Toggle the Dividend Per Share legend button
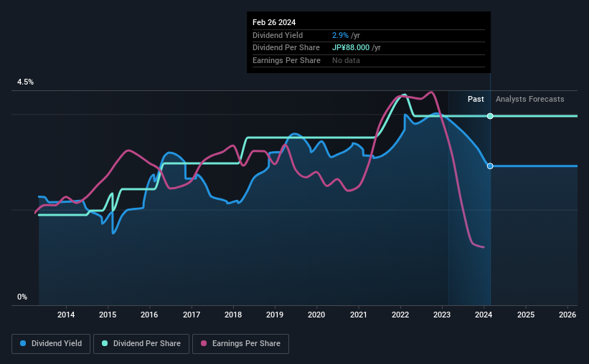This screenshot has height=364, width=589. point(141,344)
